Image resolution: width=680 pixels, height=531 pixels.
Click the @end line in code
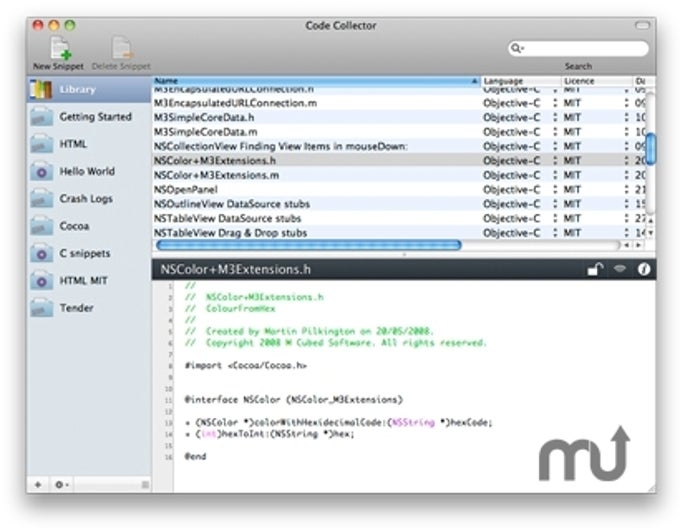click(196, 456)
